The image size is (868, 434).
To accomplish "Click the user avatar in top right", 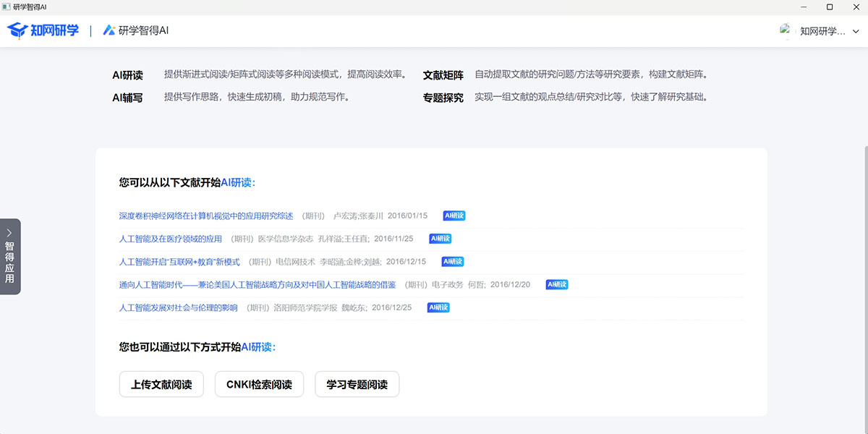I will [786, 30].
